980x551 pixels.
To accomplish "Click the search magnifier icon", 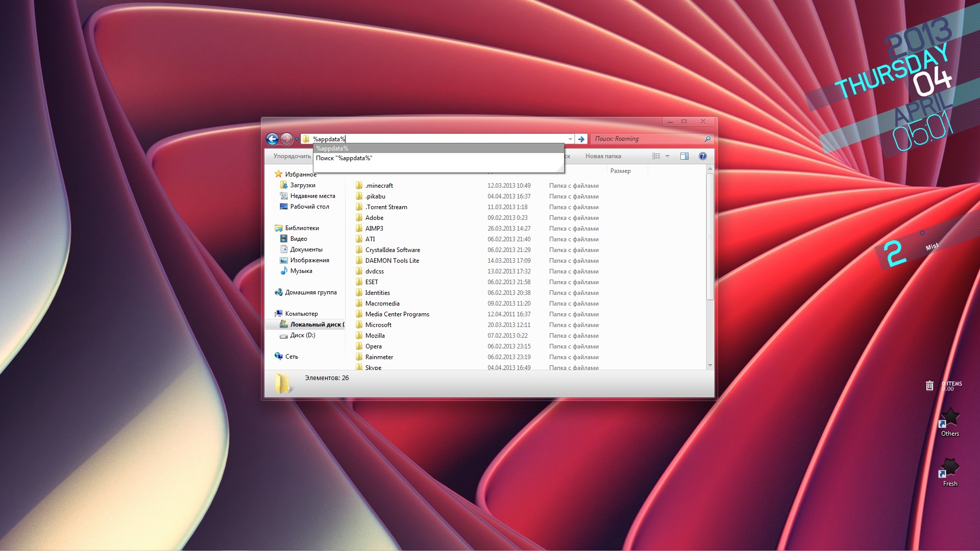I will point(707,139).
